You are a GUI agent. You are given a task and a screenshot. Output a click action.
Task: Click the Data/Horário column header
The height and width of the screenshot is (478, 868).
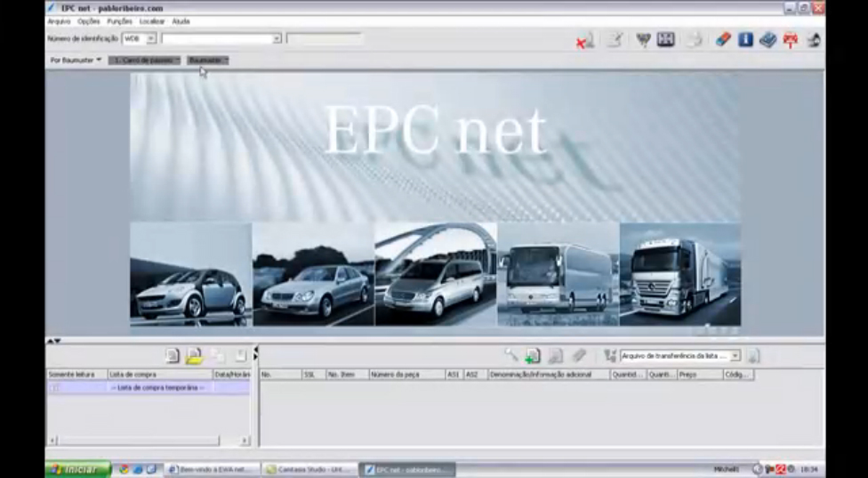coord(231,375)
